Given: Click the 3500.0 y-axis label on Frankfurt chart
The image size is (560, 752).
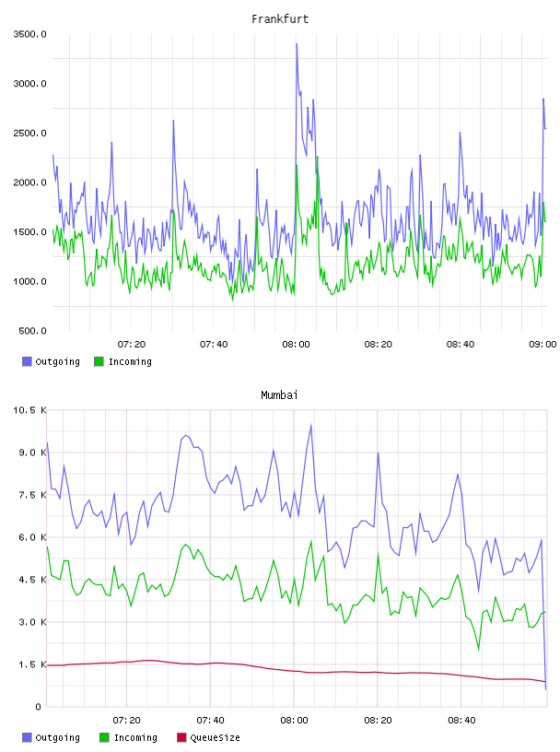Looking at the screenshot, I should coord(29,34).
